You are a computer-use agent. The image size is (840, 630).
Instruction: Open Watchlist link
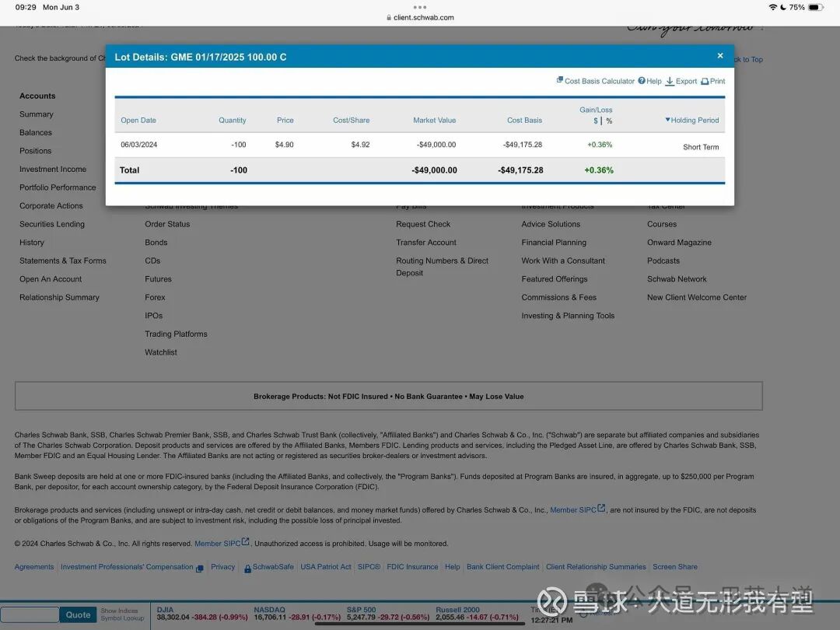pos(161,352)
